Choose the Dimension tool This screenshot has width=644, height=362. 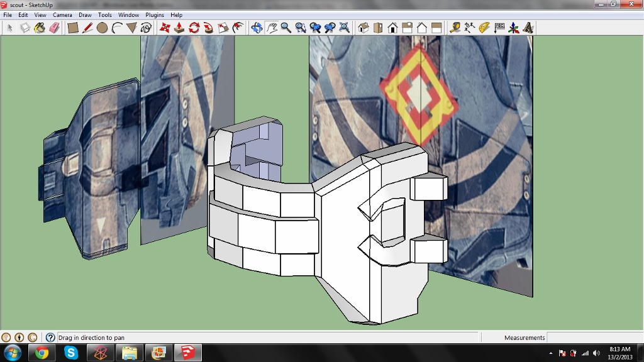470,28
